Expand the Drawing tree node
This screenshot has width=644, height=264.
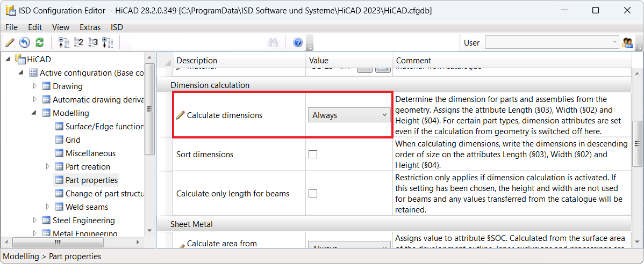(x=34, y=86)
